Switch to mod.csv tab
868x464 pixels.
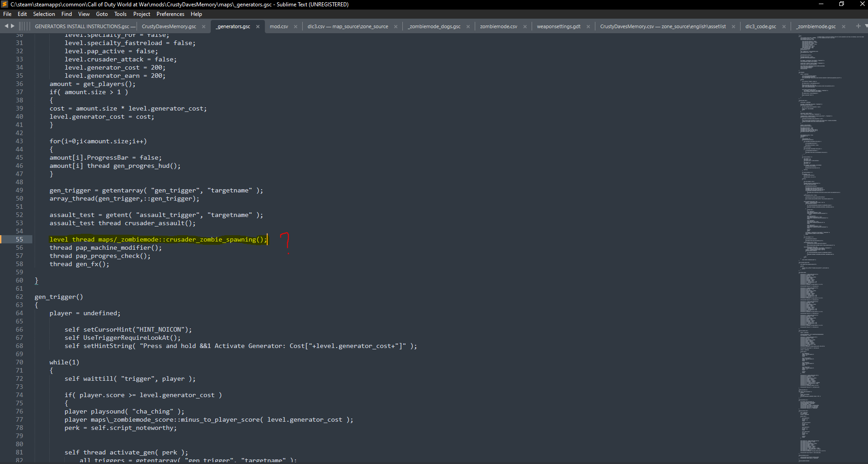(279, 26)
